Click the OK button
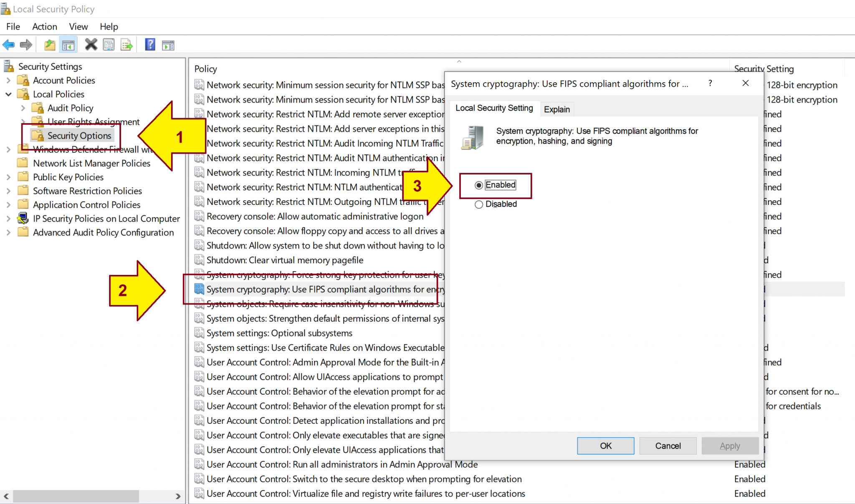 [x=605, y=446]
